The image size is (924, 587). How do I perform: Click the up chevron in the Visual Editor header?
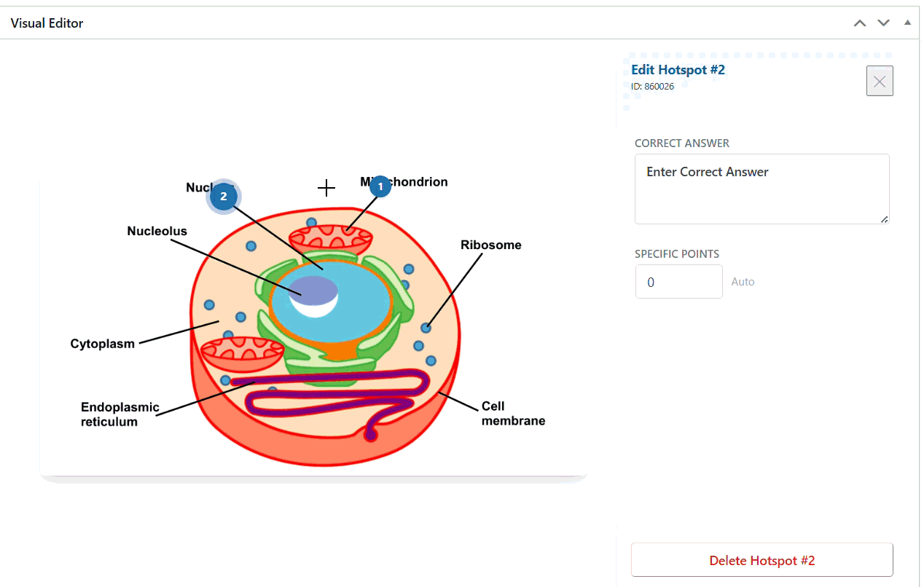(860, 23)
